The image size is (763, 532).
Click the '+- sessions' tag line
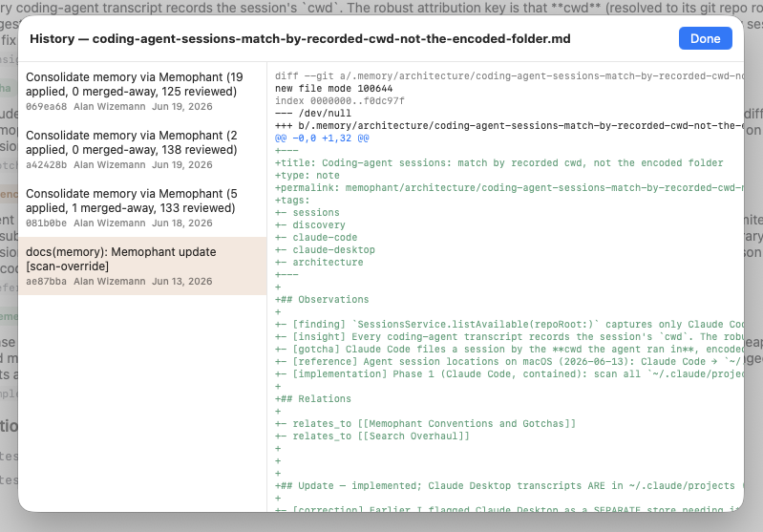click(x=307, y=213)
